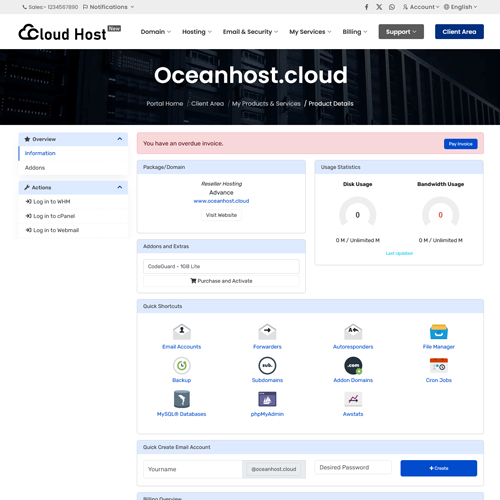Focus the Desired Password field
Viewport: 500px width, 500px height.
click(x=353, y=467)
